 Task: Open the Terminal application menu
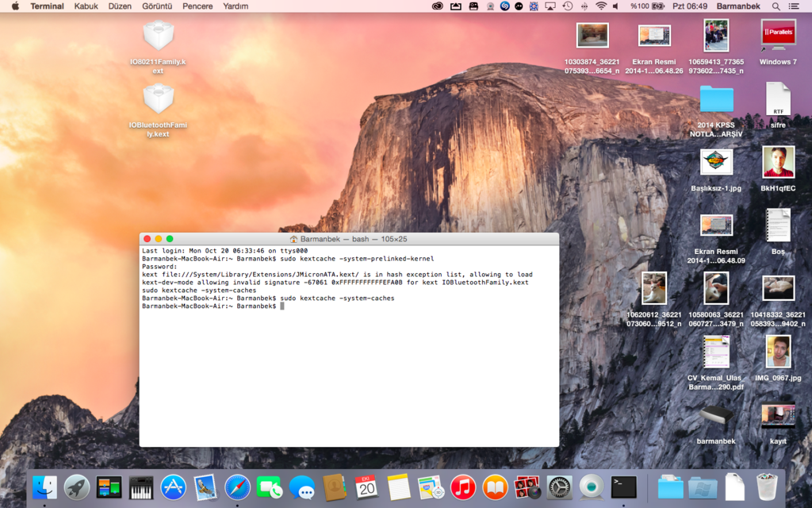[x=47, y=6]
